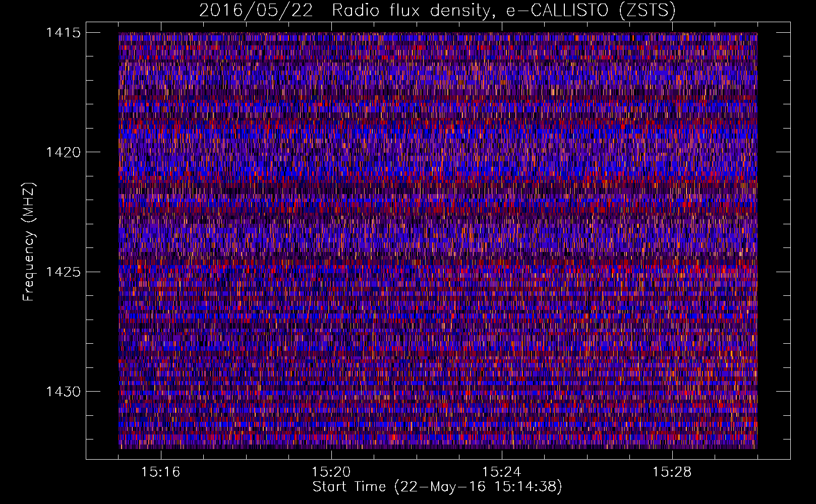Select the 1425 frequency tick label
The image size is (816, 504).
click(x=63, y=272)
